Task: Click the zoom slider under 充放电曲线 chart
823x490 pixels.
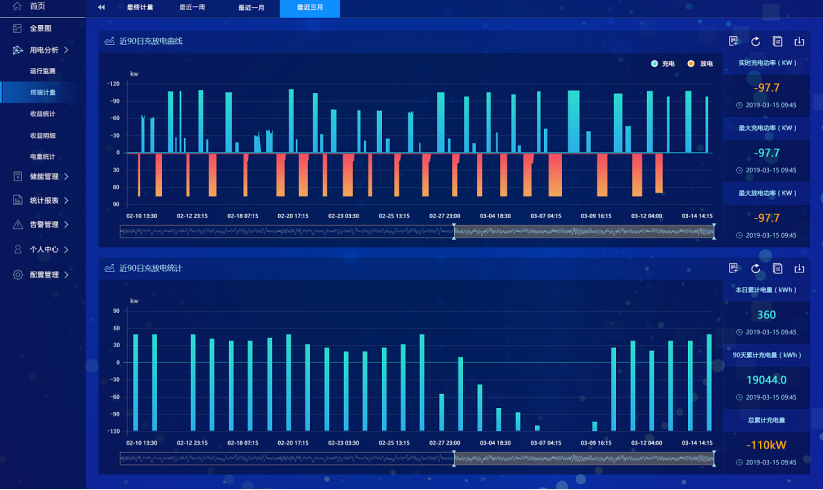Action: pos(417,231)
